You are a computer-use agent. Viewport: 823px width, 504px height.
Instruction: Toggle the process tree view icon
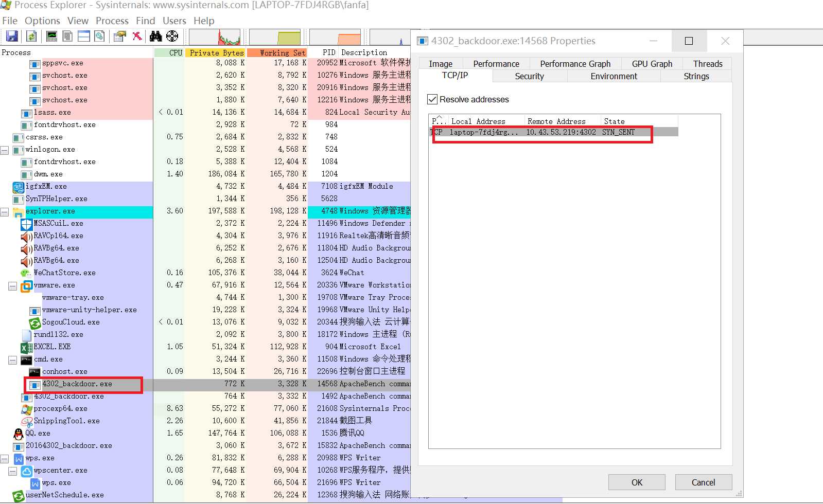tap(67, 36)
